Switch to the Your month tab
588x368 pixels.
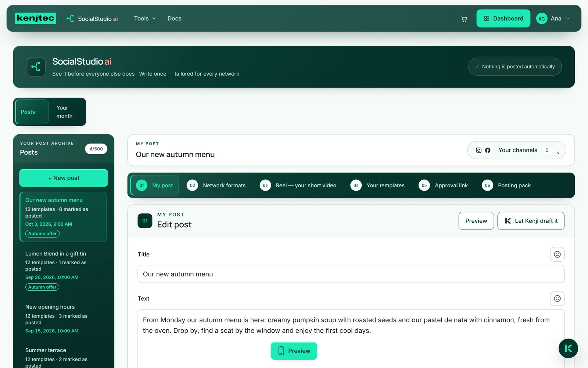[67, 112]
